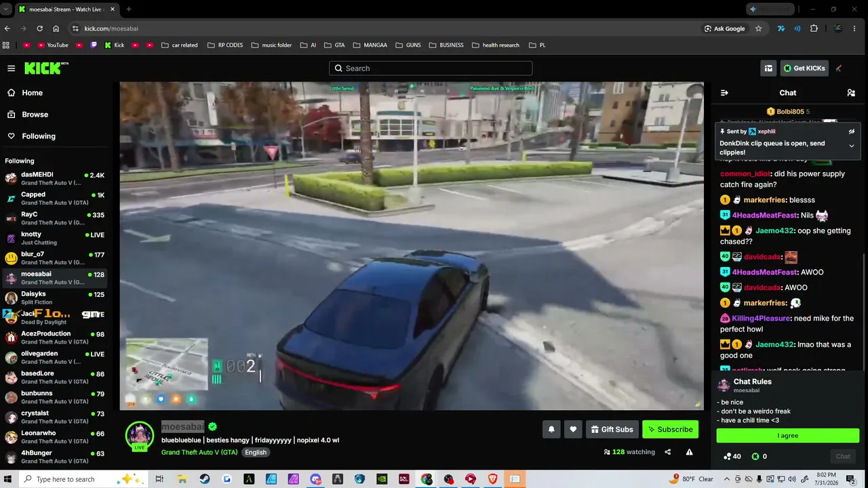
Task: Open the Kick store drops icon
Action: click(x=768, y=68)
